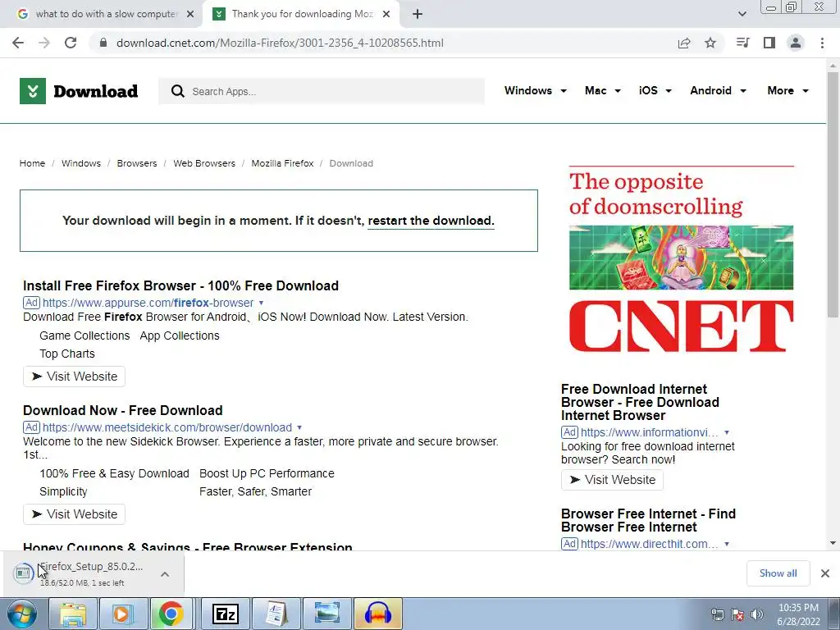Open a new tab with plus button

click(x=418, y=14)
